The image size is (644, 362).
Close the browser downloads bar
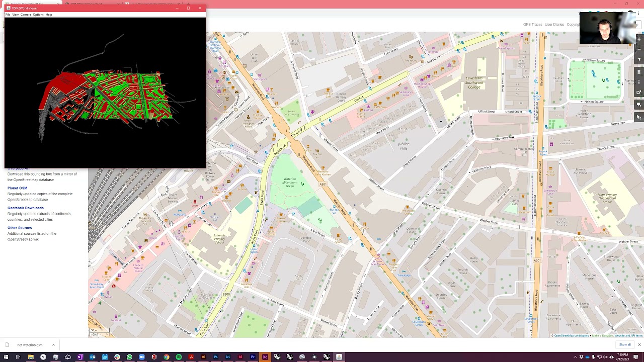tap(639, 345)
